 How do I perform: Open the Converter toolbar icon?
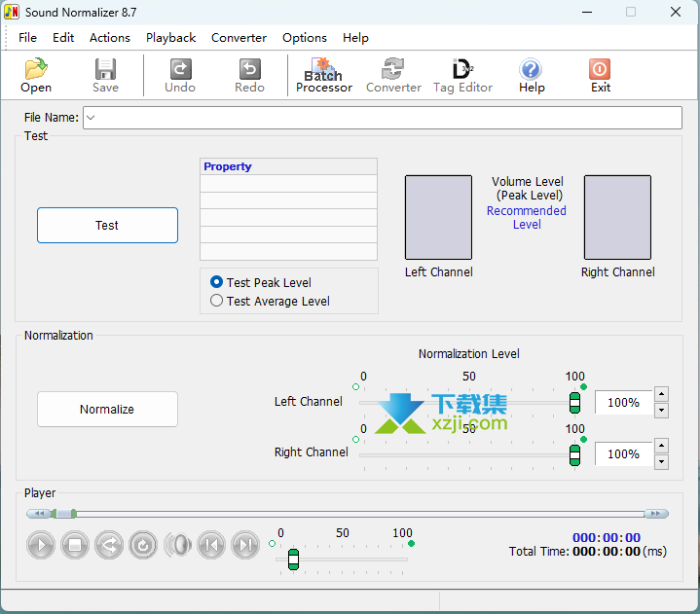coord(393,75)
